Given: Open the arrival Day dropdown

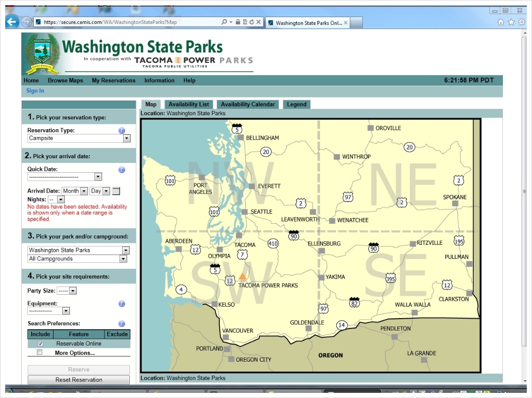Looking at the screenshot, I should point(100,191).
